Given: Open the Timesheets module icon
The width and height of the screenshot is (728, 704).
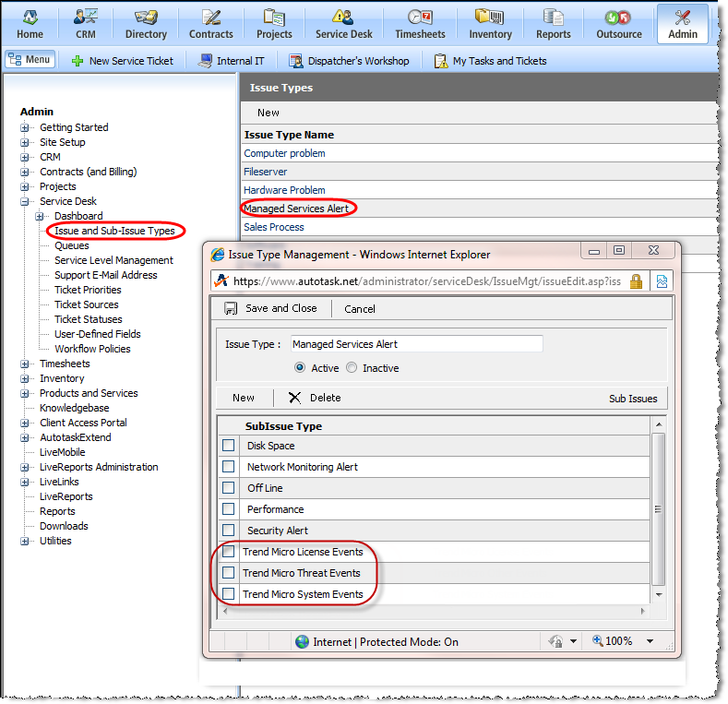Looking at the screenshot, I should (420, 18).
